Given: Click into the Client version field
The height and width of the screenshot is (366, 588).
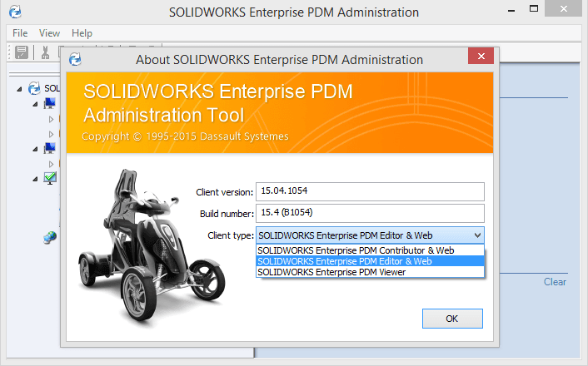Looking at the screenshot, I should pos(370,191).
